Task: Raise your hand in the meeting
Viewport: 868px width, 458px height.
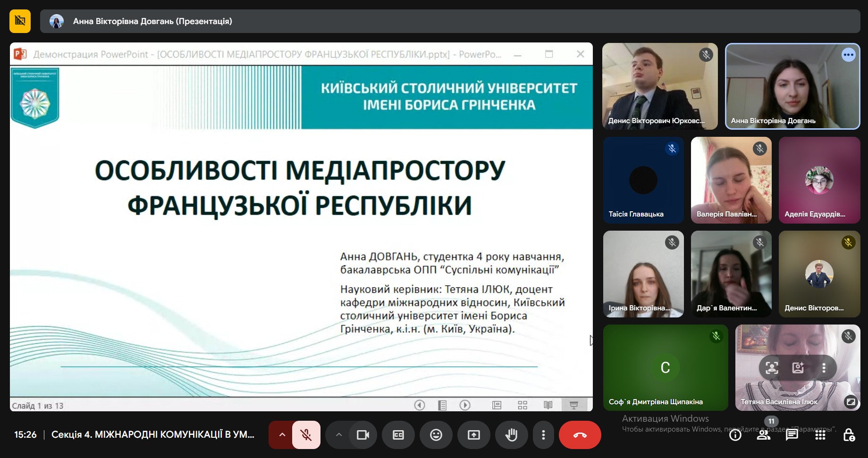Action: pyautogui.click(x=511, y=435)
